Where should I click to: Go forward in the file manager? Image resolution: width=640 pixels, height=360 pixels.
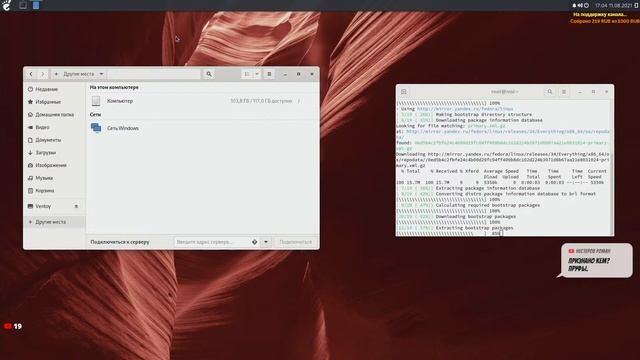[x=42, y=74]
